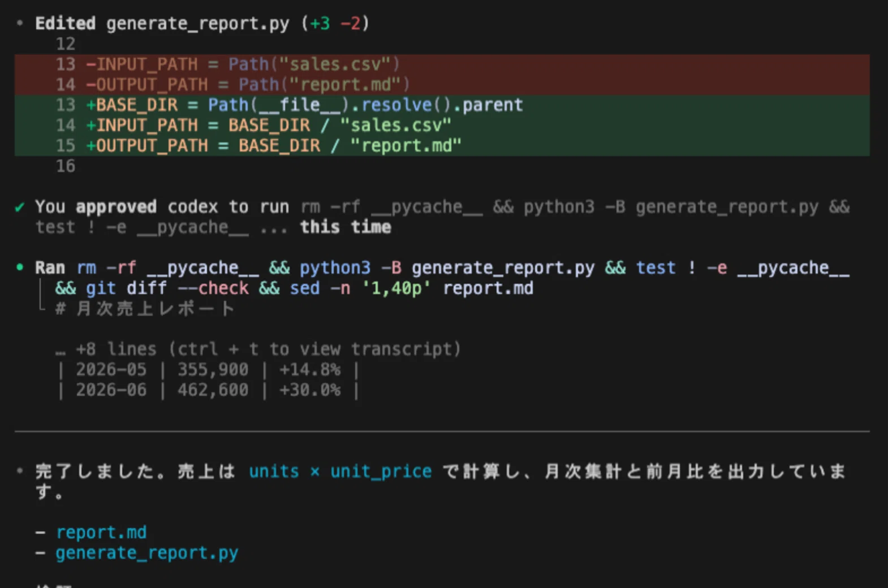
Task: Select added line INPUT_PATH = BASE_DIR / "sales.csv"
Action: click(442, 125)
